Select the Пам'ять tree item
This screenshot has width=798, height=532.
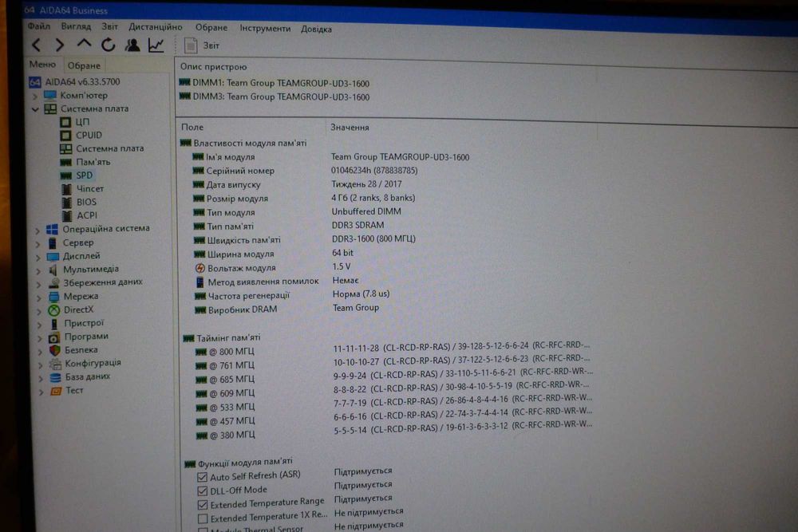click(85, 162)
